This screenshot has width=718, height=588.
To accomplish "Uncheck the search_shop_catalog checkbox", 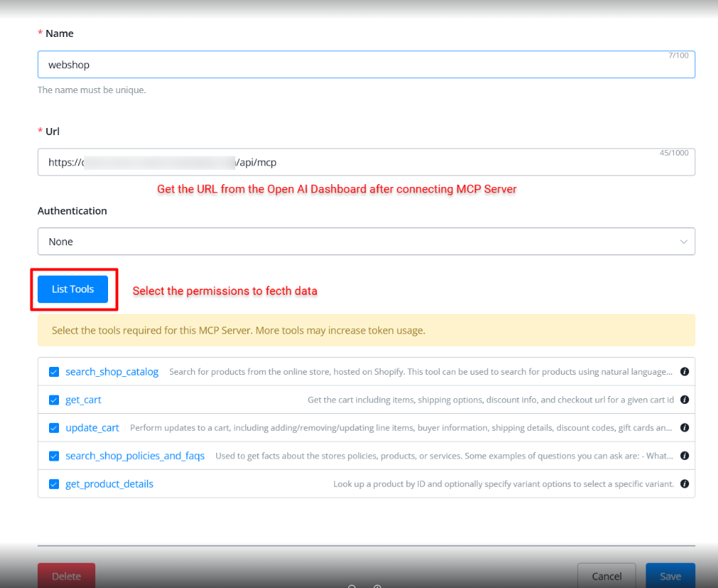I will 54,372.
